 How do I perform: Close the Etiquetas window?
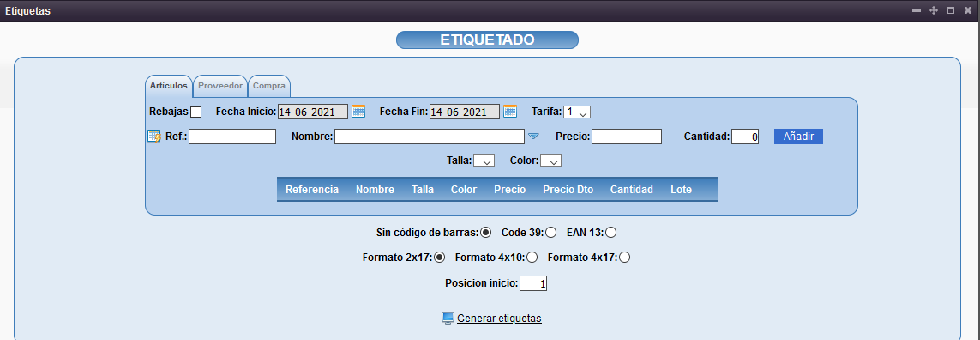pos(967,10)
